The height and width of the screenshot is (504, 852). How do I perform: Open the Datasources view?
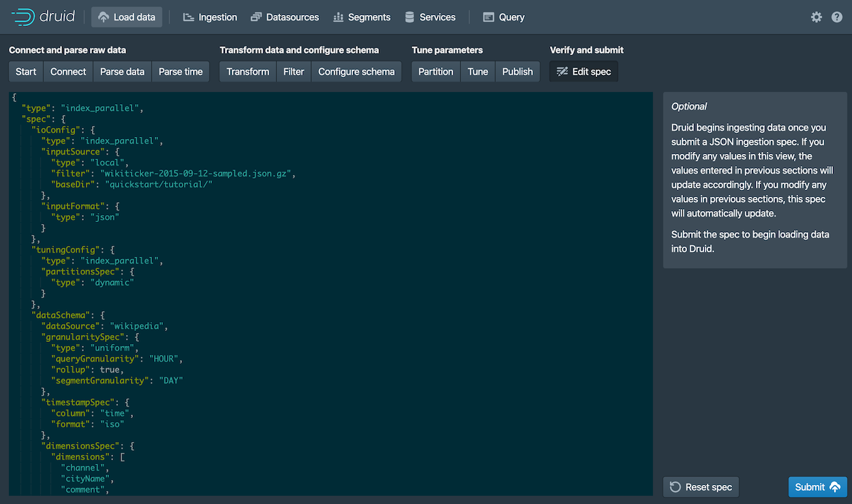(285, 17)
